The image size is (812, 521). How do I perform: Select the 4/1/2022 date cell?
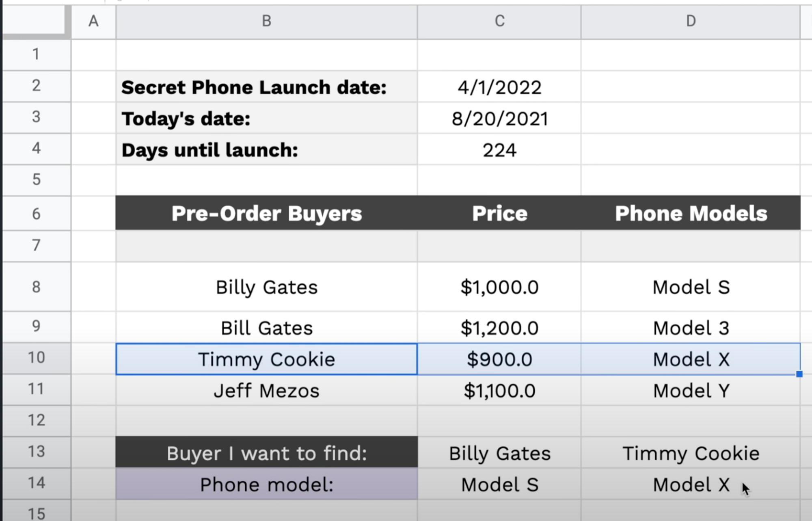499,86
